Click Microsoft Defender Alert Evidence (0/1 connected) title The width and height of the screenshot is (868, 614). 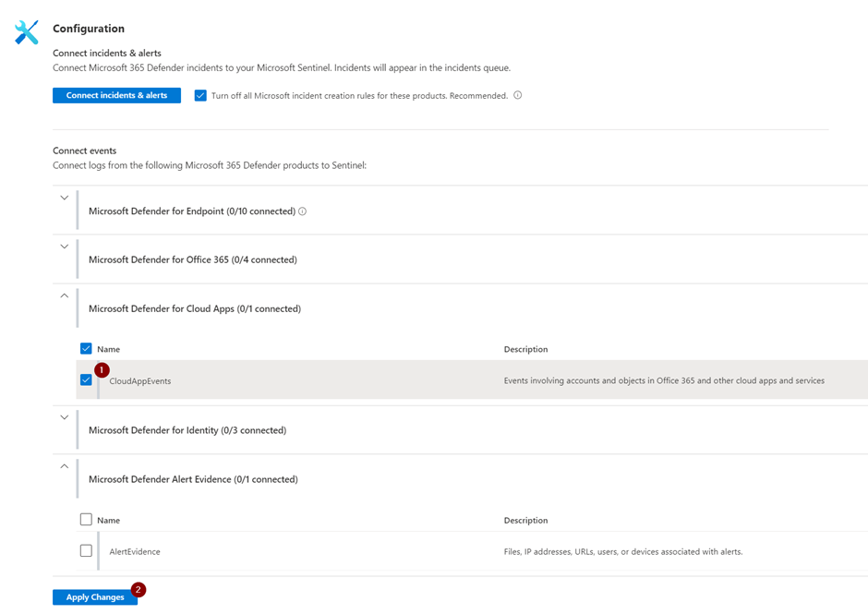193,479
